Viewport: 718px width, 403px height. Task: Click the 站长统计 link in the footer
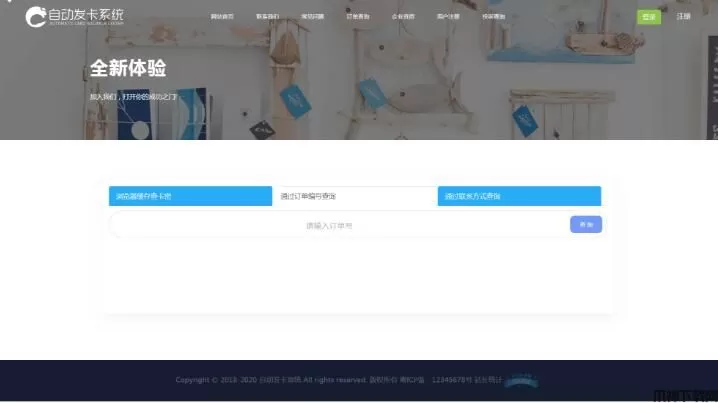coord(488,380)
